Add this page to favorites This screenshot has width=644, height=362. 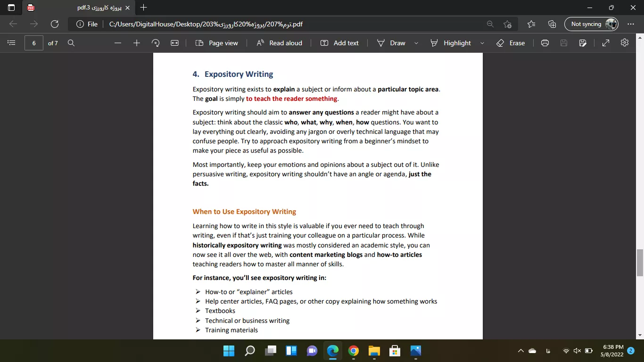click(507, 24)
